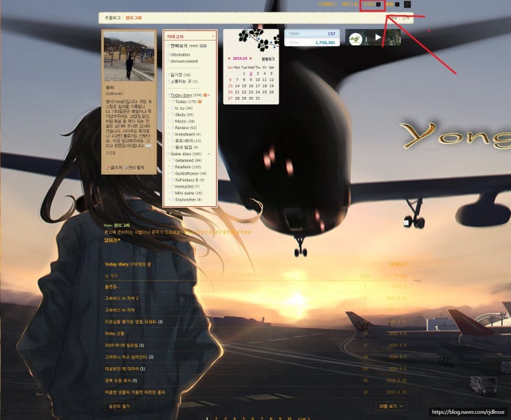Open the Study subcategory

(x=180, y=115)
